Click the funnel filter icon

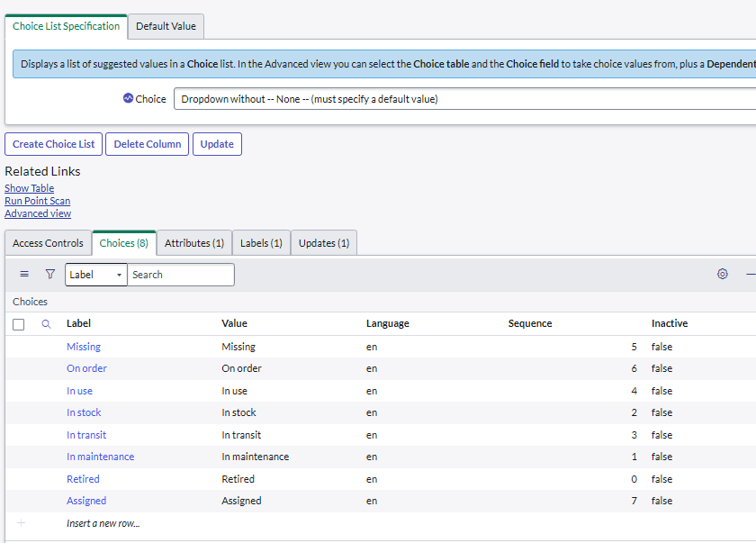[x=50, y=275]
